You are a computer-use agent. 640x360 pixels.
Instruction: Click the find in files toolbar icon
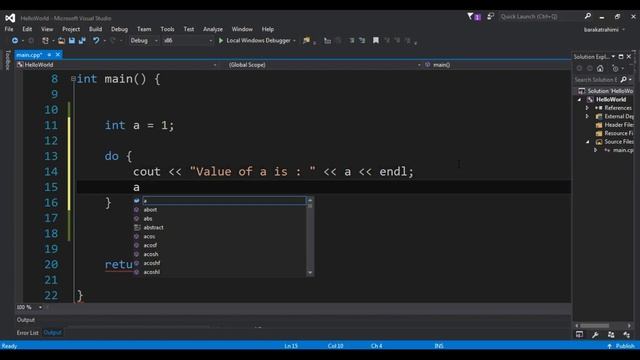tap(306, 40)
